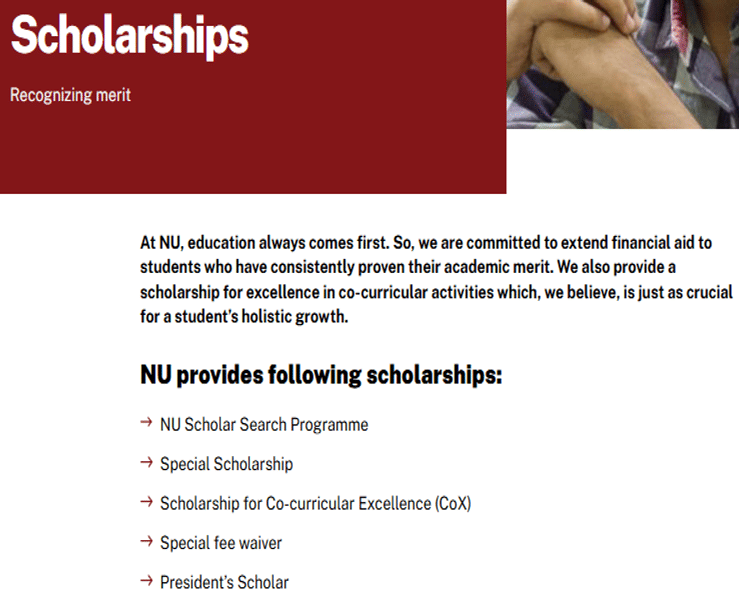Click the arrow icon beside President's Scholar

pyautogui.click(x=146, y=581)
